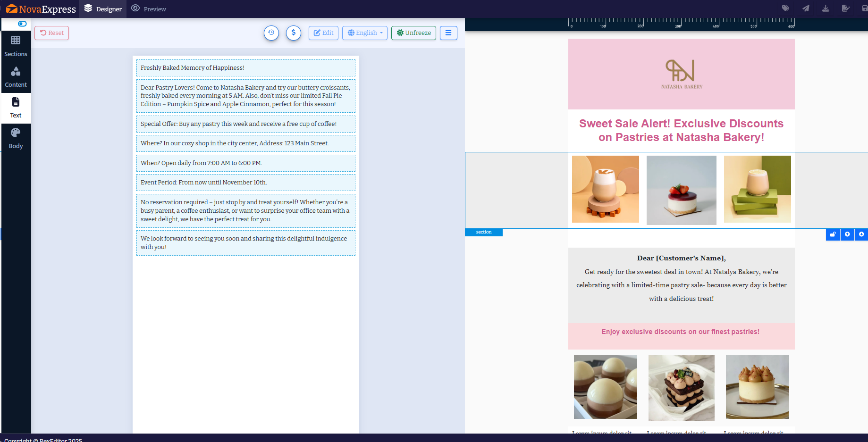868x442 pixels.
Task: Open the Body style palette panel
Action: 16,138
